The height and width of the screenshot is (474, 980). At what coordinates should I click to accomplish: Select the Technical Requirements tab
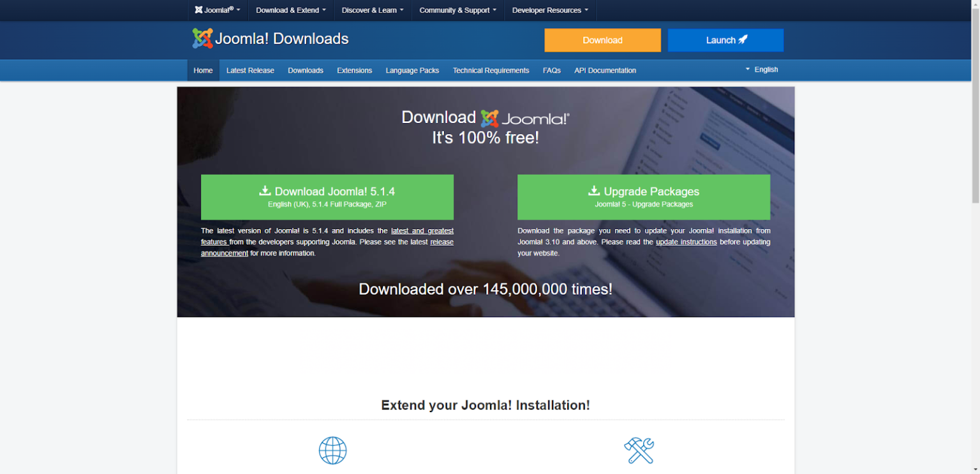tap(491, 70)
